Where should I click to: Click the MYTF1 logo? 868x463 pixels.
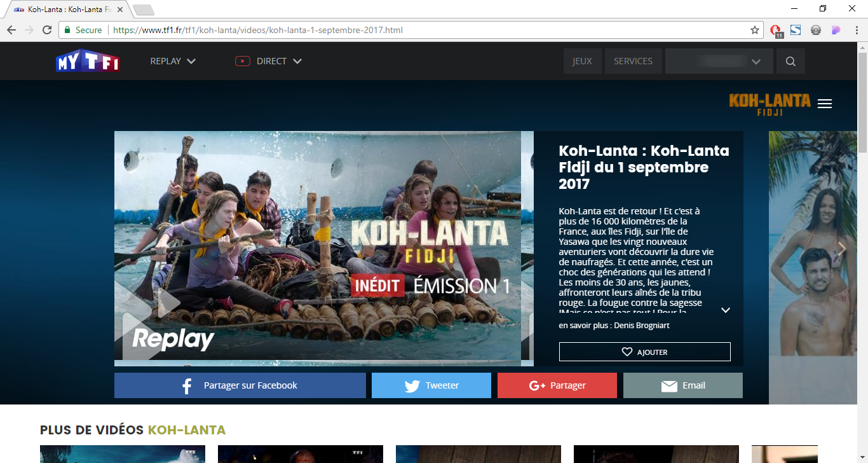(88, 61)
